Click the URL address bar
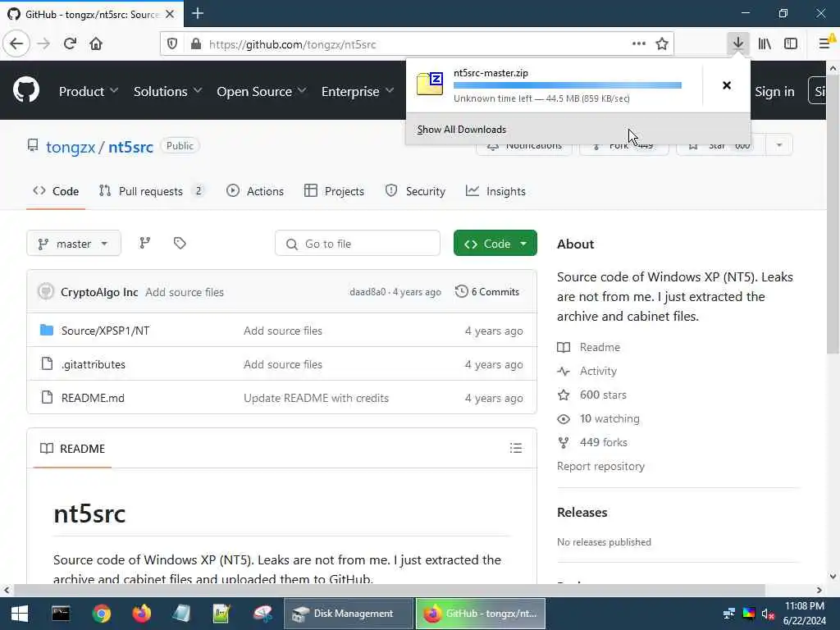 click(417, 44)
